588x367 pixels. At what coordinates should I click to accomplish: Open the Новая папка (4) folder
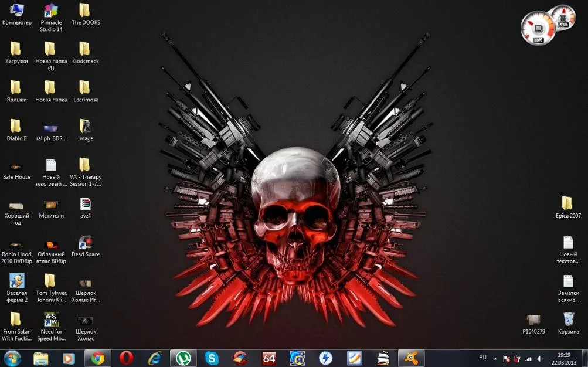(51, 56)
